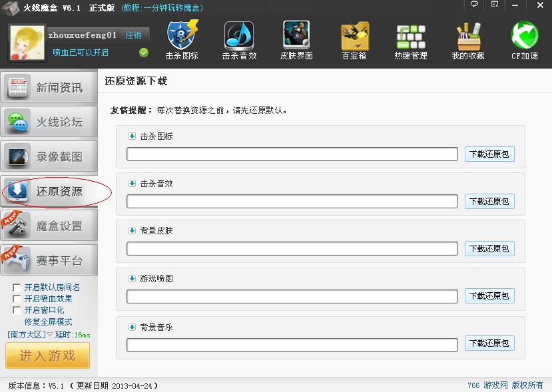
Task: Switch to the 火线论坛 forum tab
Action: pos(49,121)
